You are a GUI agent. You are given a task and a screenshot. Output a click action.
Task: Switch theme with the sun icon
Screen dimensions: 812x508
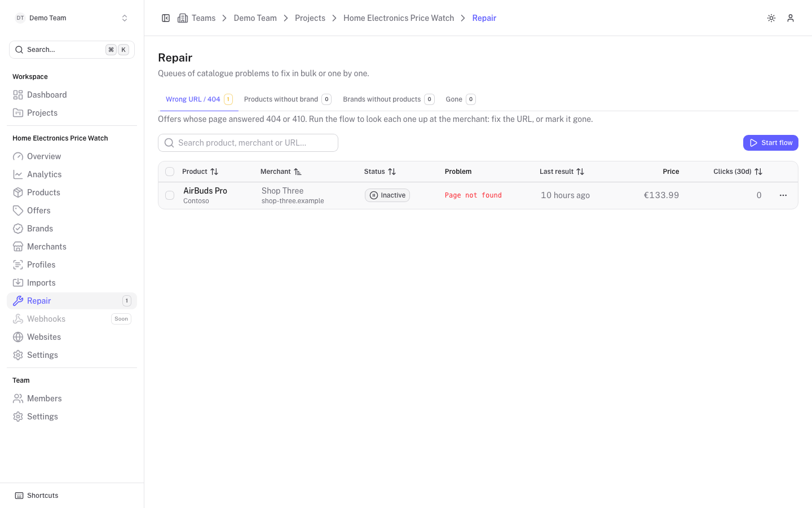(x=771, y=18)
